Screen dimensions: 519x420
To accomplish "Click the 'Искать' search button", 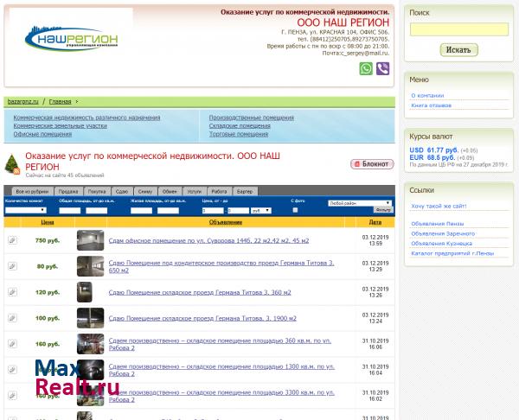I will (458, 50).
